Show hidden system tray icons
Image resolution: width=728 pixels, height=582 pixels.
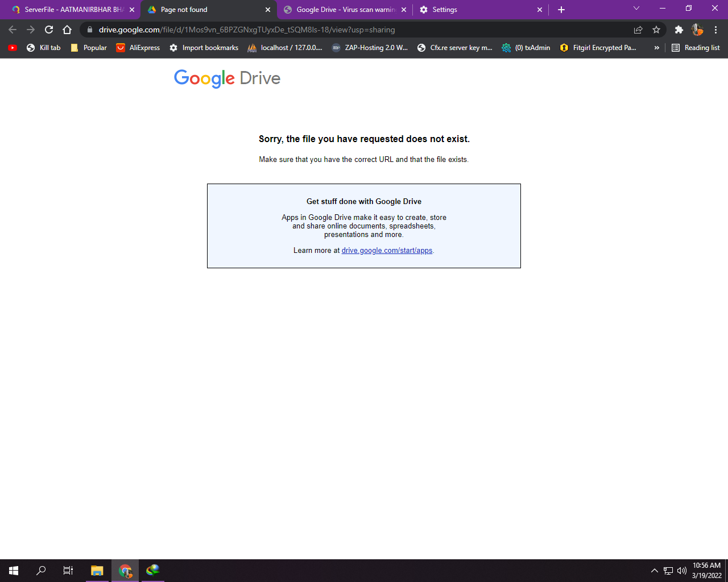[x=654, y=571]
